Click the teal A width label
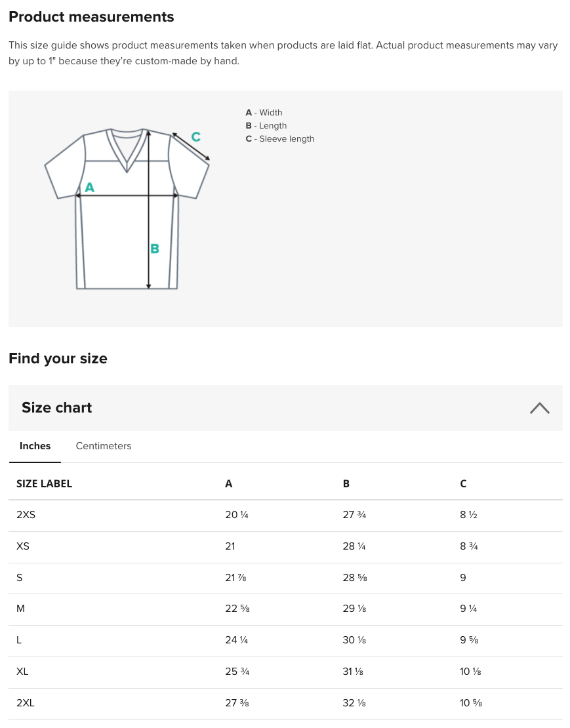570x728 pixels. (x=90, y=188)
